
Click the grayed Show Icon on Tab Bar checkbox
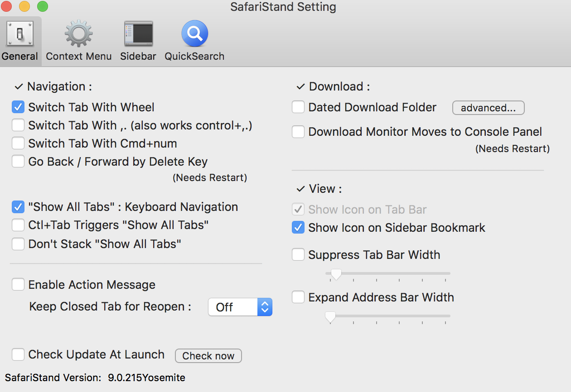pos(298,210)
